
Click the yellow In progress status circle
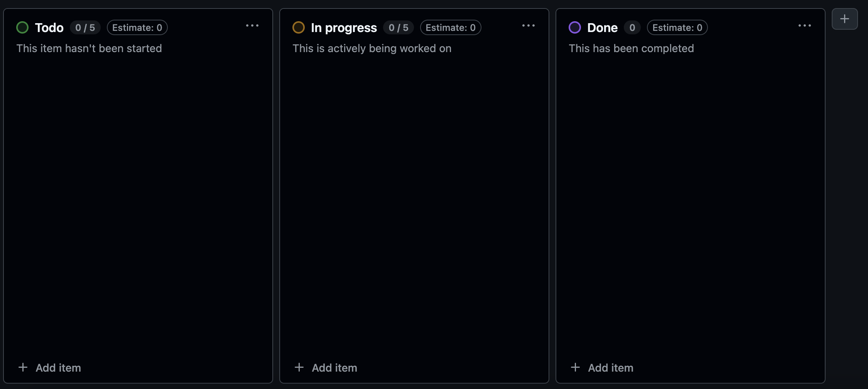tap(299, 27)
